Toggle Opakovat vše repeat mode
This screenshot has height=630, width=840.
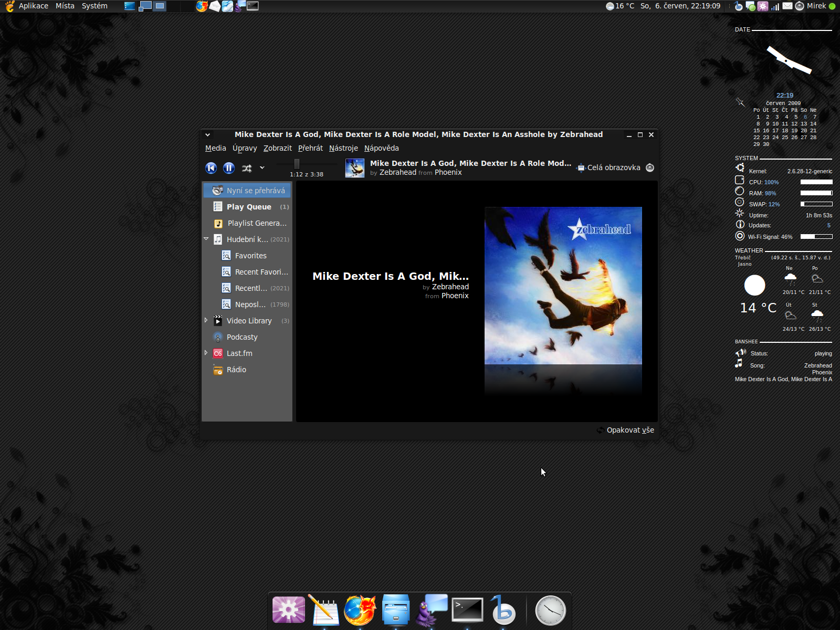point(625,430)
